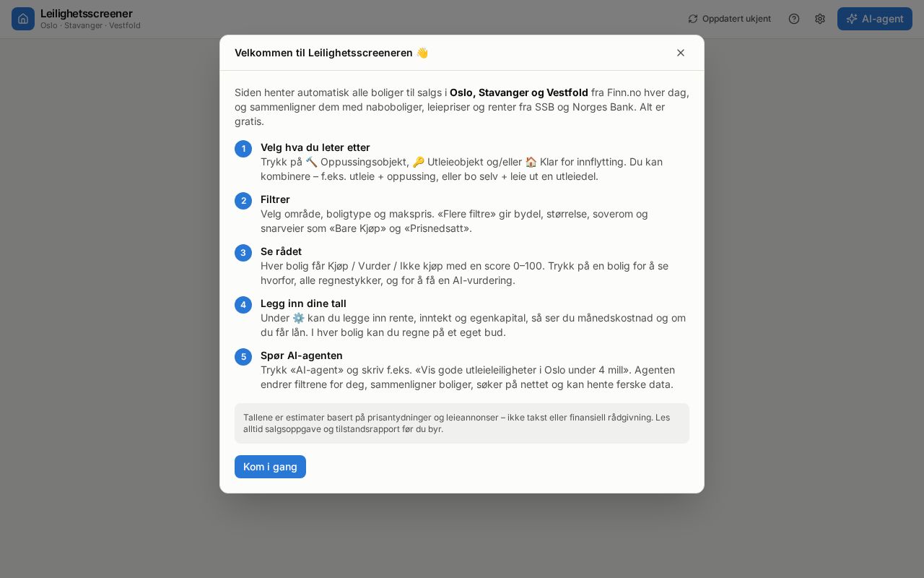This screenshot has height=578, width=924.
Task: Click the Kom i gang button
Action: tap(270, 467)
